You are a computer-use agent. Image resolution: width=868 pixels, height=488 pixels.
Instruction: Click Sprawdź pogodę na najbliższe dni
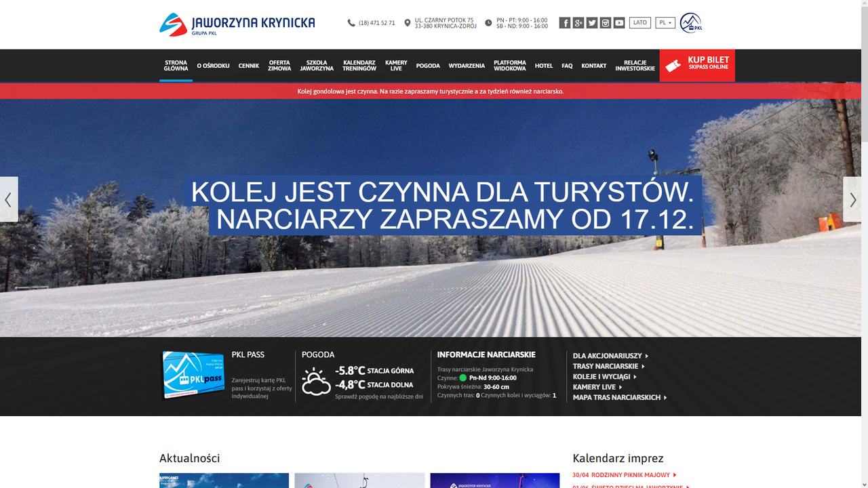(379, 396)
